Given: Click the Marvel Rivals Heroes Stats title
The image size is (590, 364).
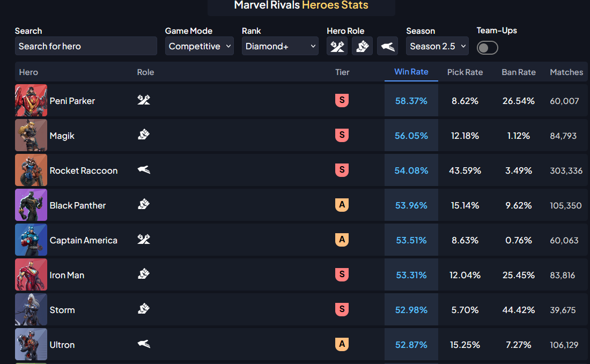Looking at the screenshot, I should (301, 5).
